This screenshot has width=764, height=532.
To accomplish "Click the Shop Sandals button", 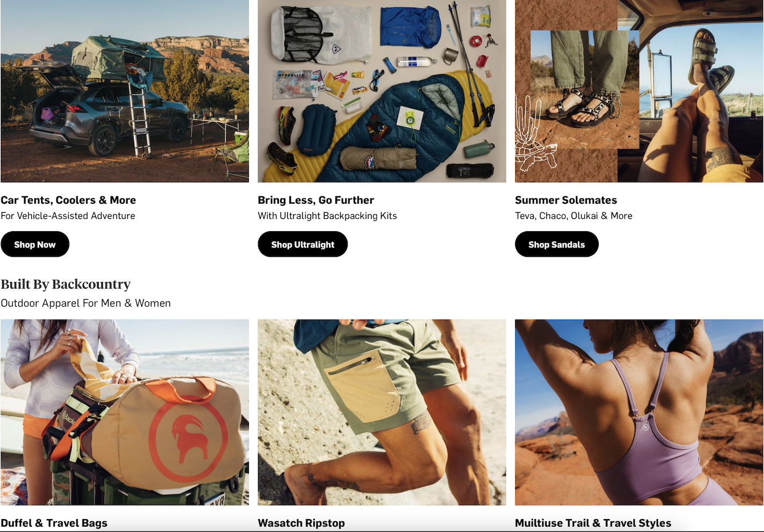I will [556, 244].
